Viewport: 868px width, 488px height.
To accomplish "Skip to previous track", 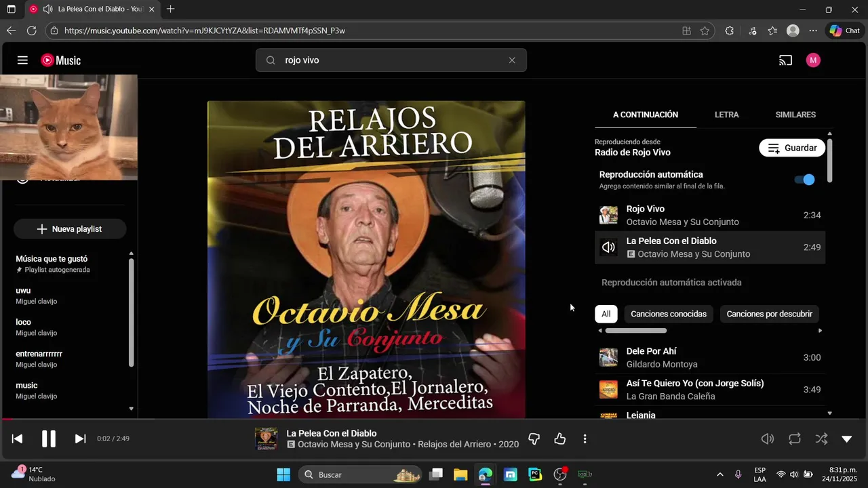I will click(18, 439).
